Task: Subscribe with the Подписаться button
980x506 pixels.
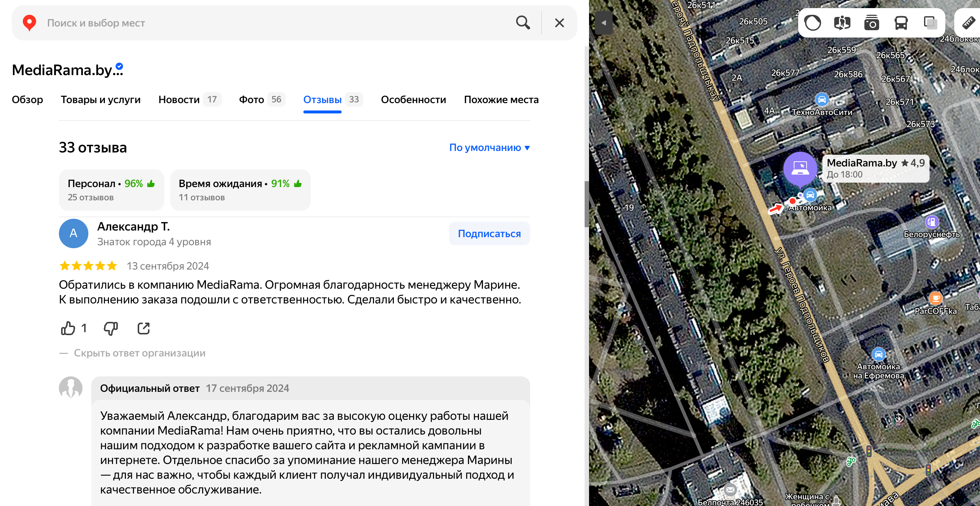Action: [x=489, y=233]
